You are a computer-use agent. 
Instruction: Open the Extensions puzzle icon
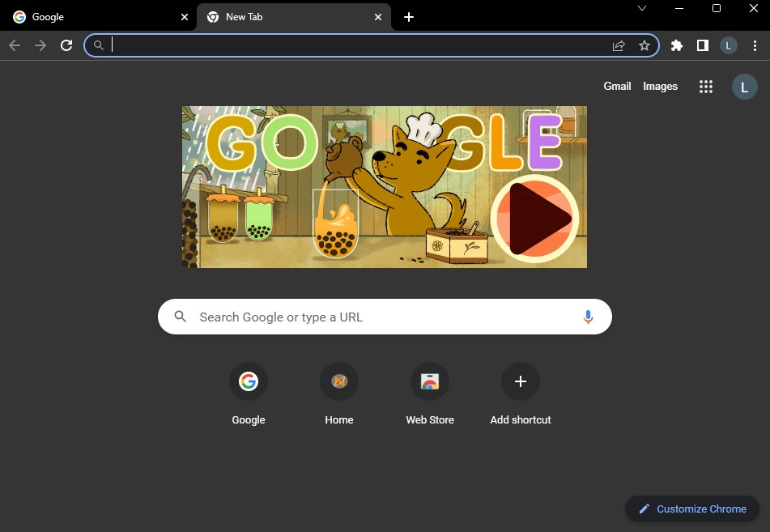677,45
